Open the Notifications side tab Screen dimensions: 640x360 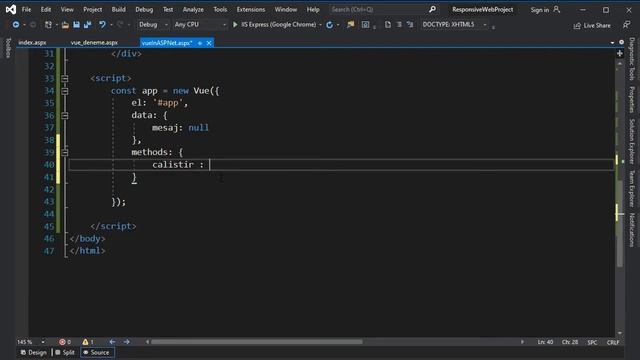(632, 230)
